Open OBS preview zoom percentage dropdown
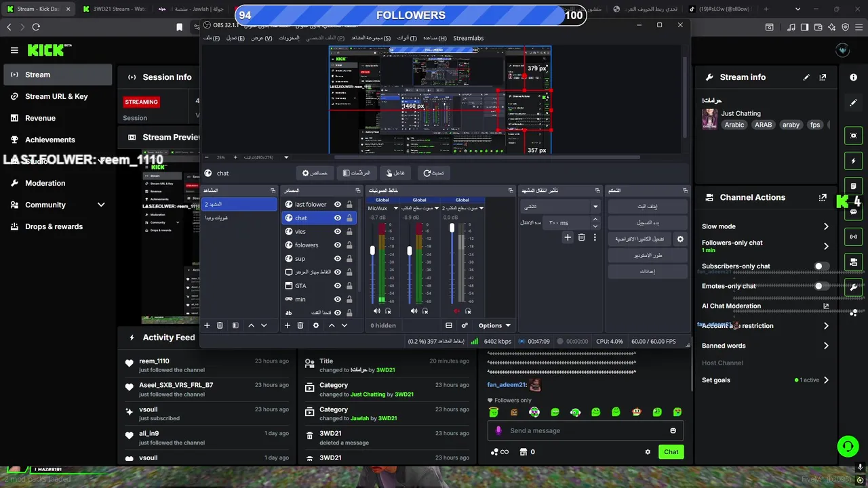 [x=286, y=157]
